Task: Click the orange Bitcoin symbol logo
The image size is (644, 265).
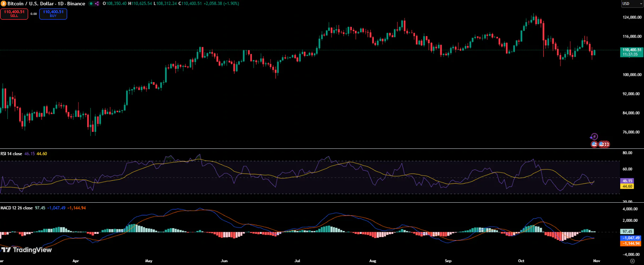Action: click(x=4, y=4)
